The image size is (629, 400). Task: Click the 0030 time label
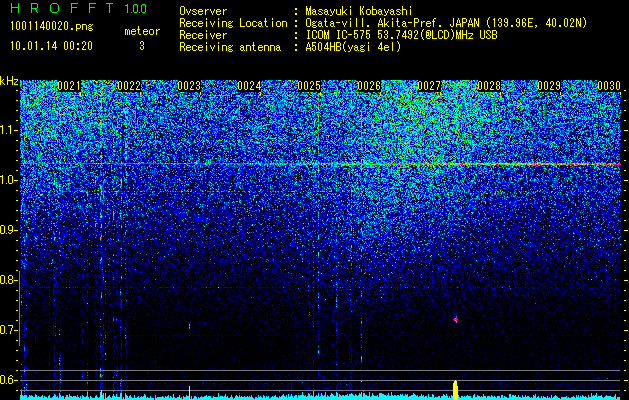(x=609, y=86)
